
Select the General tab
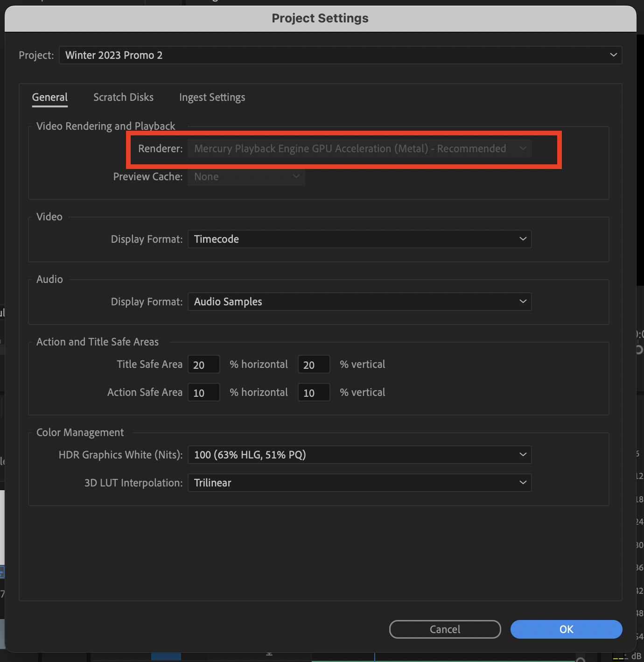[x=49, y=97]
